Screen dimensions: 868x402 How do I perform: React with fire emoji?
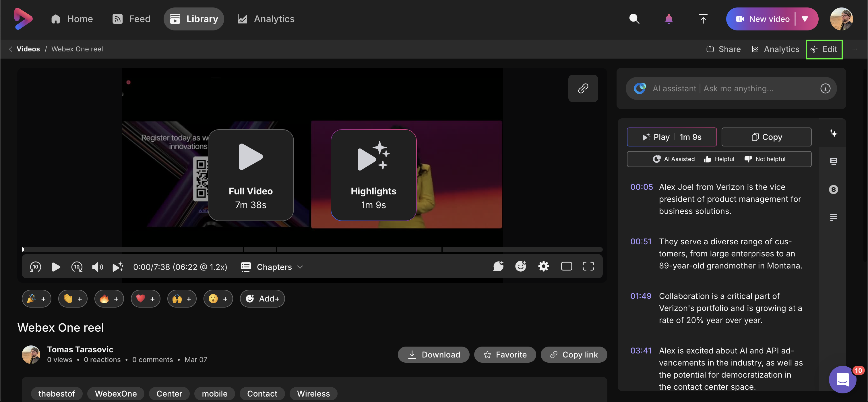click(x=109, y=299)
